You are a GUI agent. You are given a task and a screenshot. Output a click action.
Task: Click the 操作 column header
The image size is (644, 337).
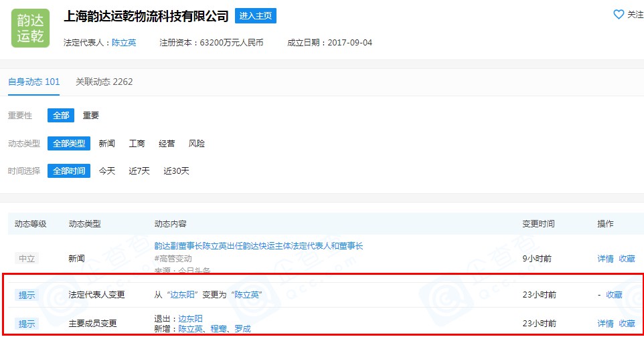pyautogui.click(x=605, y=224)
